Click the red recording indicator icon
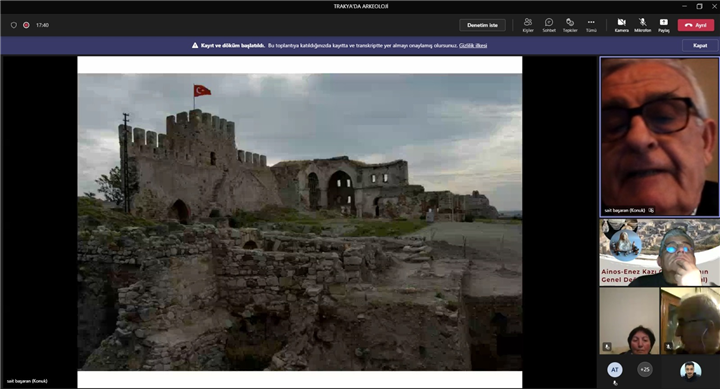The height and width of the screenshot is (389, 720). point(26,25)
